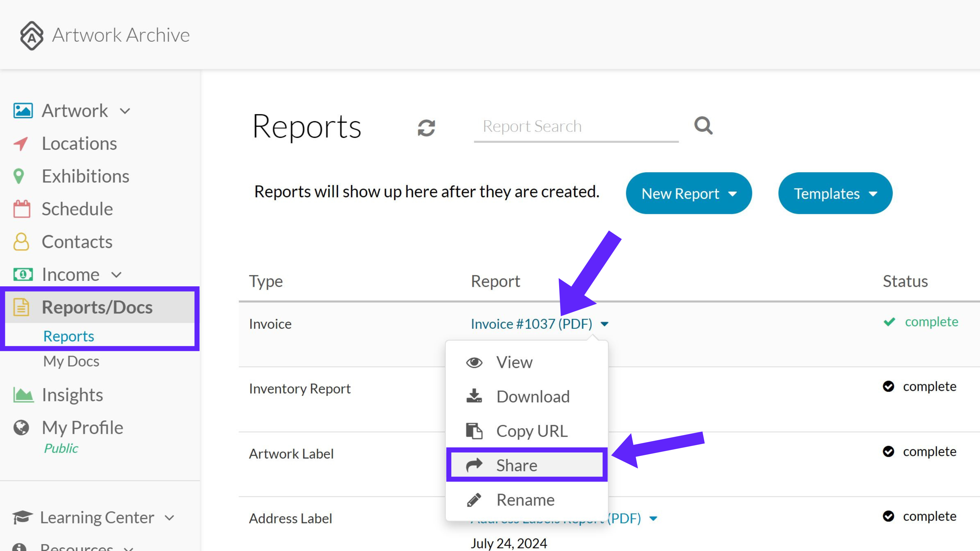This screenshot has height=551, width=980.
Task: Choose Share from the invoice menu
Action: pos(527,465)
